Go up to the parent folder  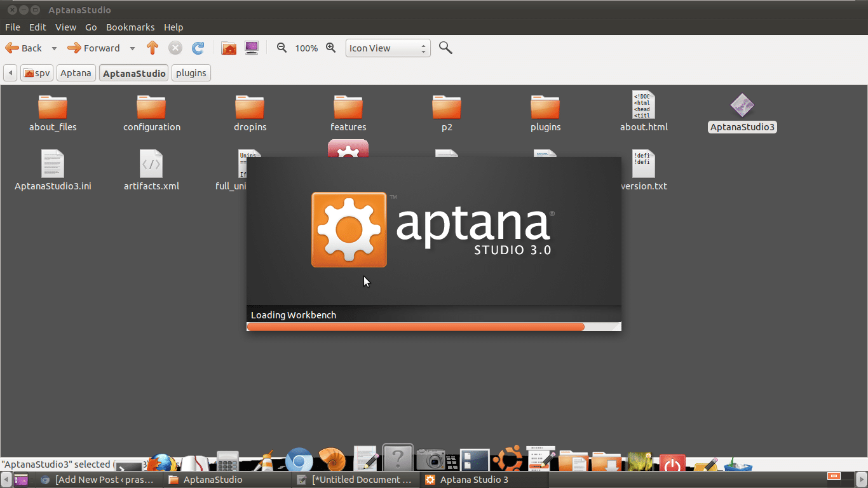pyautogui.click(x=152, y=48)
